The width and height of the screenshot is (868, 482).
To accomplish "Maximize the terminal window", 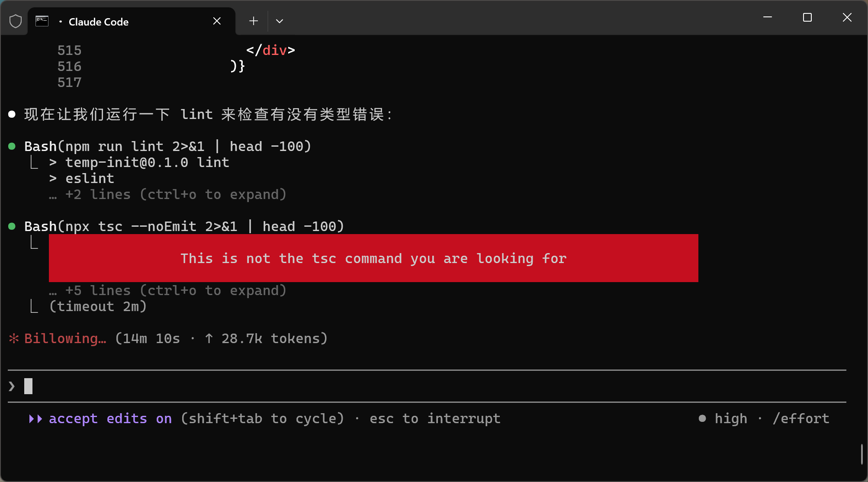I will [807, 18].
